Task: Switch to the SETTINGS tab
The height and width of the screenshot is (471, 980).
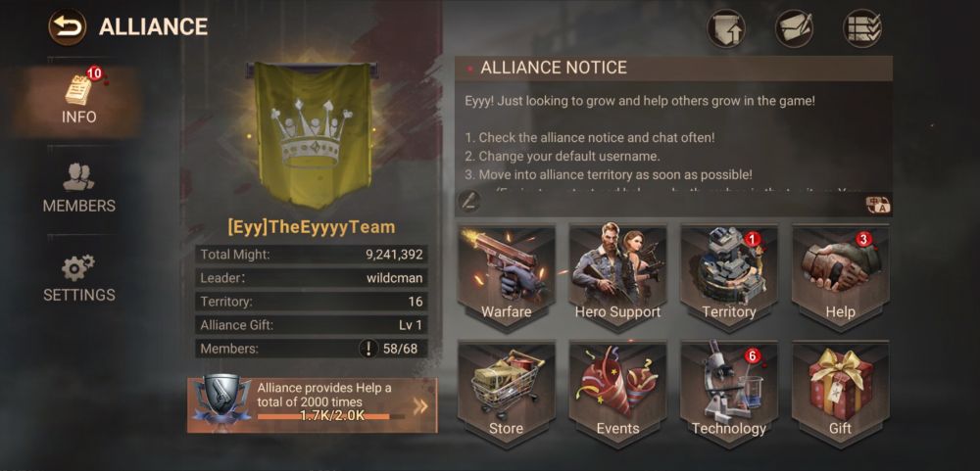Action: 78,278
